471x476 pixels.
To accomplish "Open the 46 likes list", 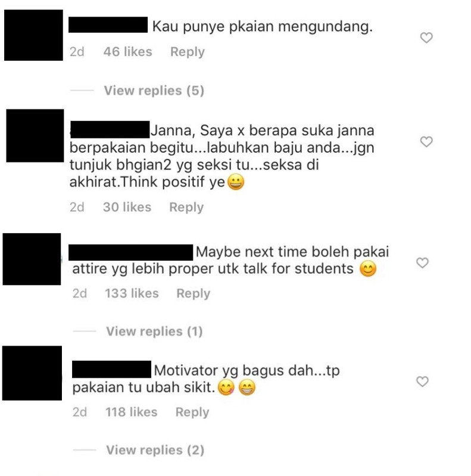I will click(127, 52).
